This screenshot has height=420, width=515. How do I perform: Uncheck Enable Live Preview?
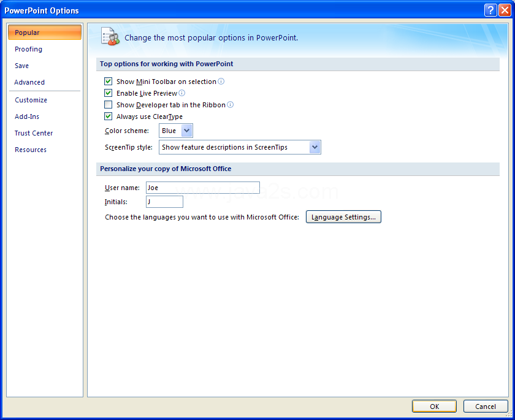click(x=108, y=93)
